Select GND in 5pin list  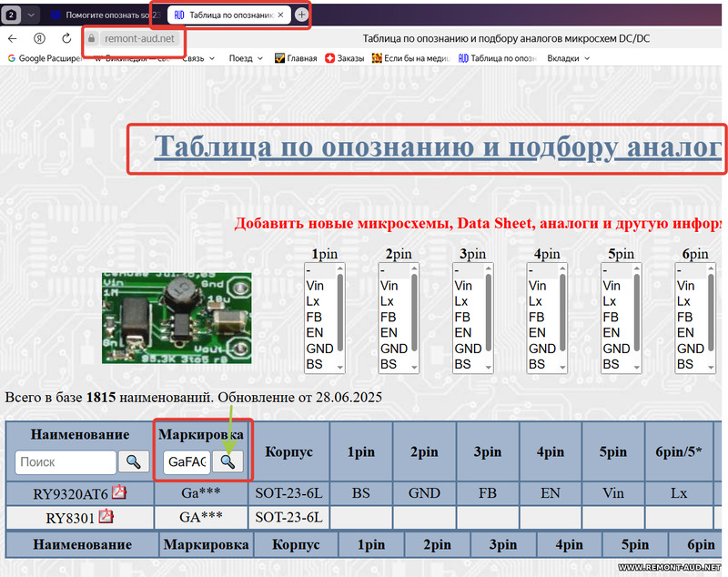point(616,349)
